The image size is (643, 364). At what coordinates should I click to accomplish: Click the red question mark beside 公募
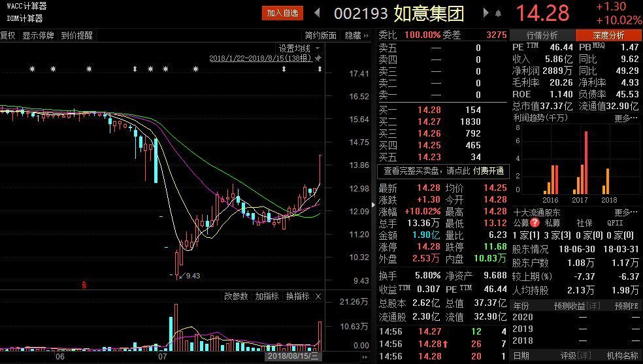coord(535,223)
